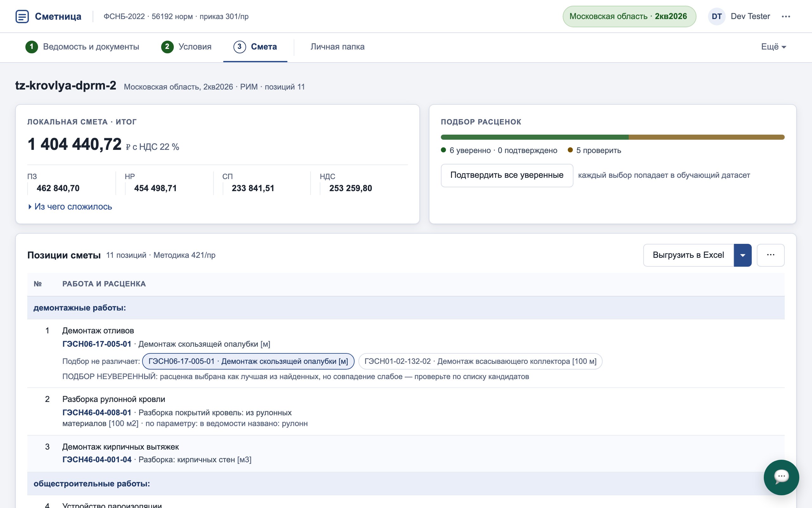Open the three-dot menu beside Выгрузить в Excel
The width and height of the screenshot is (812, 508).
click(770, 255)
